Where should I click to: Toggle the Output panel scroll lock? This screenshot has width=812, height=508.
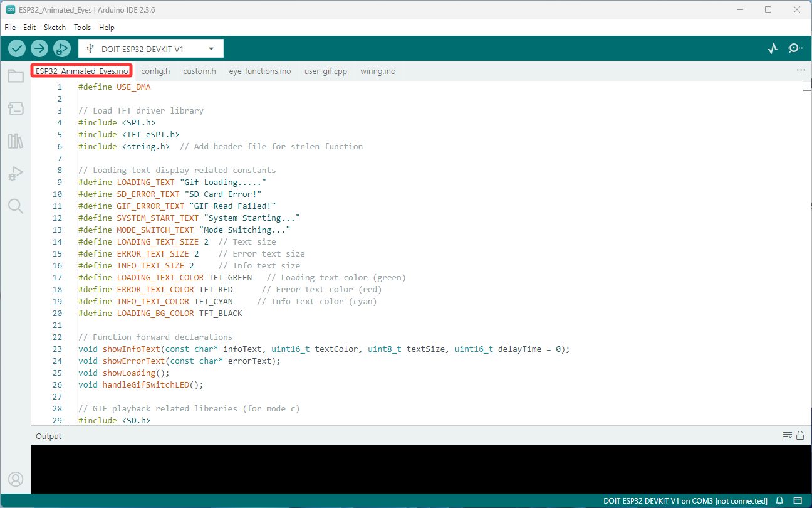pyautogui.click(x=800, y=436)
